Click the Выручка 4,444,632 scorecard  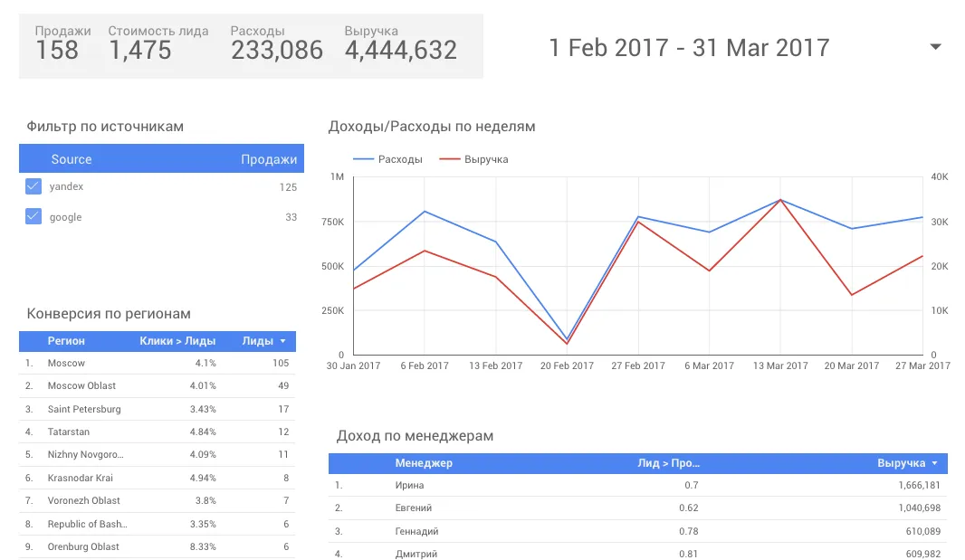401,43
